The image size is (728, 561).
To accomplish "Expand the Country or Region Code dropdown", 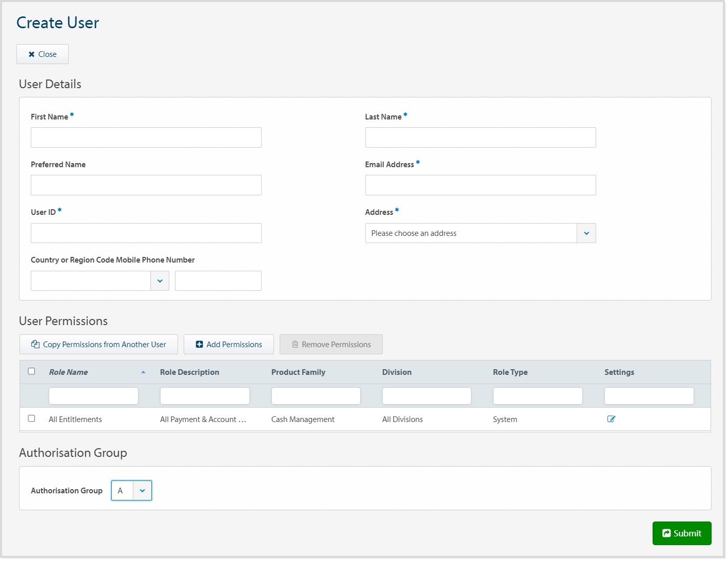I will (x=160, y=280).
